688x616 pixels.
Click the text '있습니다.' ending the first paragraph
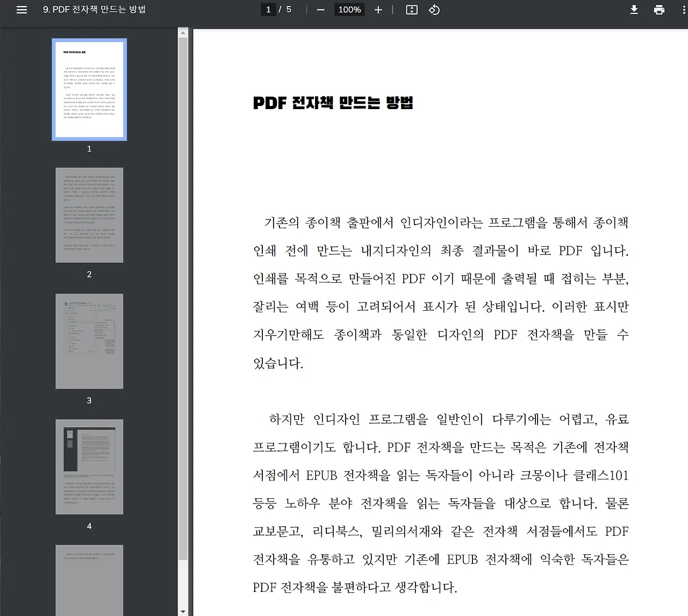[x=278, y=363]
